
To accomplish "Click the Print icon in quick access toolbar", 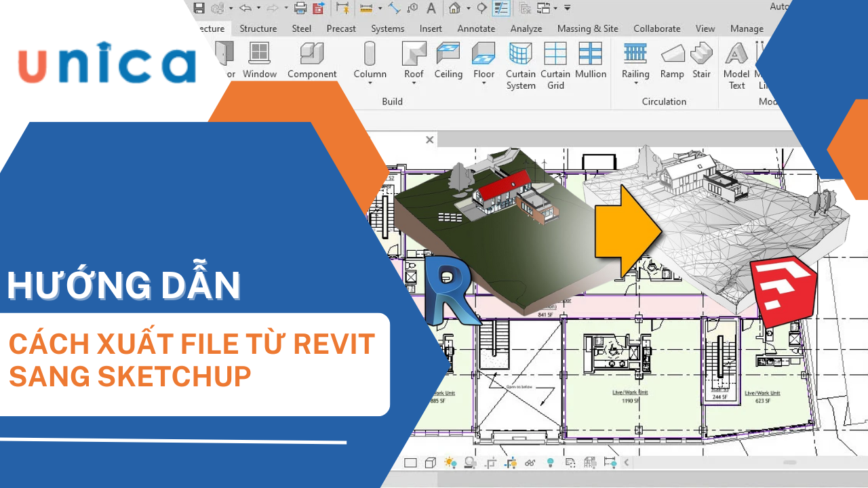I will click(x=300, y=8).
